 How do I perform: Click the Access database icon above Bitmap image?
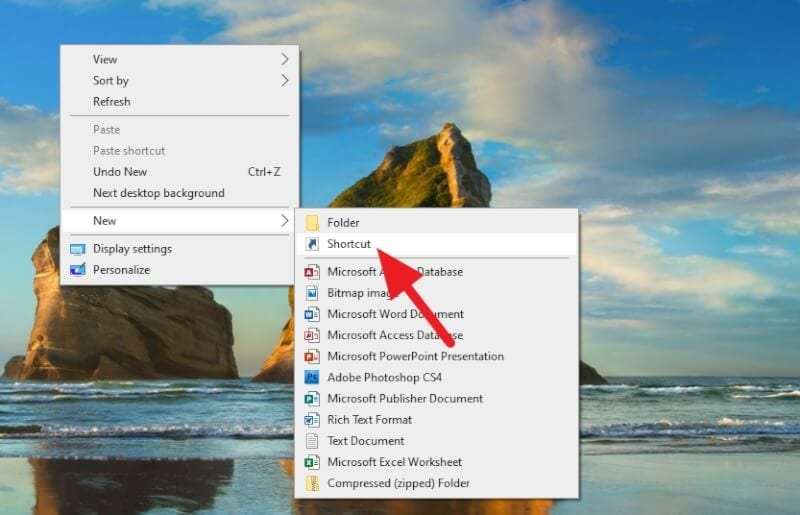click(312, 272)
